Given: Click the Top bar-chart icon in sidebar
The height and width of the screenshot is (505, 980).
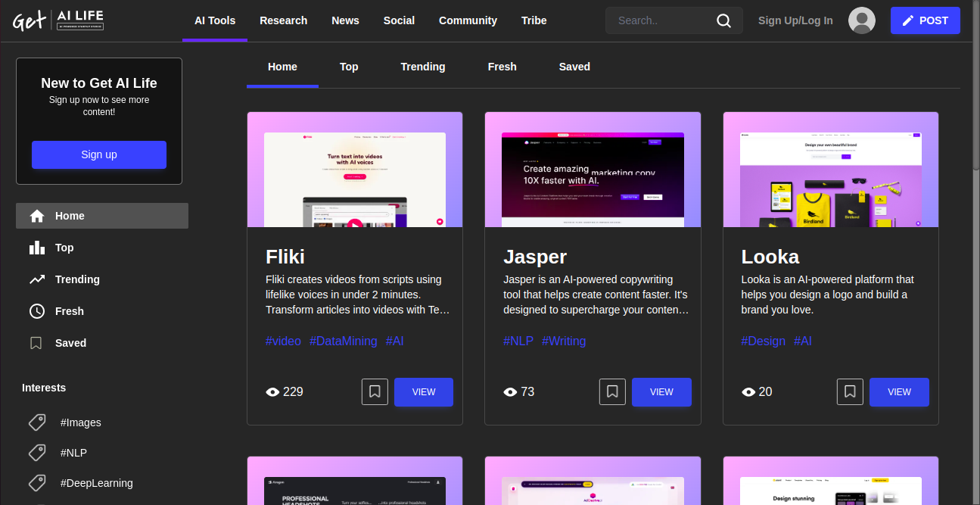Looking at the screenshot, I should tap(37, 248).
